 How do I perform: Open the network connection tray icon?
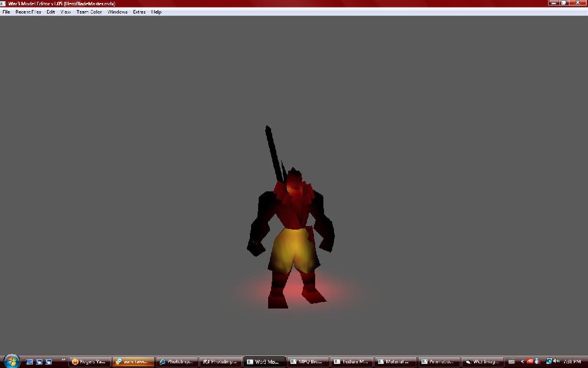[549, 362]
